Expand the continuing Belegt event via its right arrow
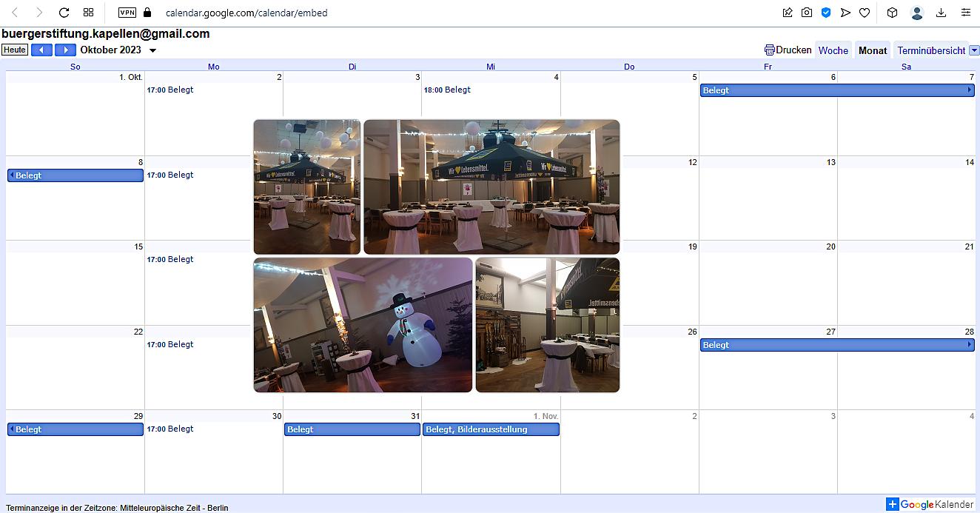 (973, 90)
